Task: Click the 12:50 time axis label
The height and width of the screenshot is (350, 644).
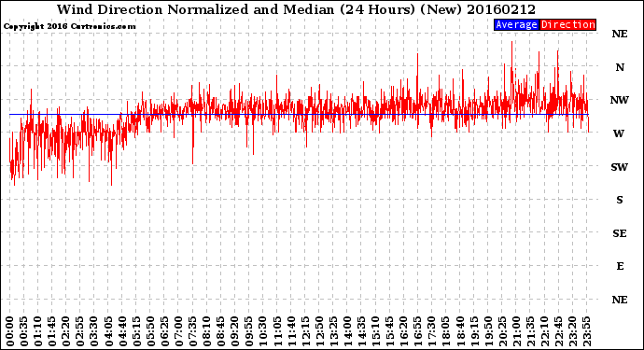Action: click(x=319, y=331)
